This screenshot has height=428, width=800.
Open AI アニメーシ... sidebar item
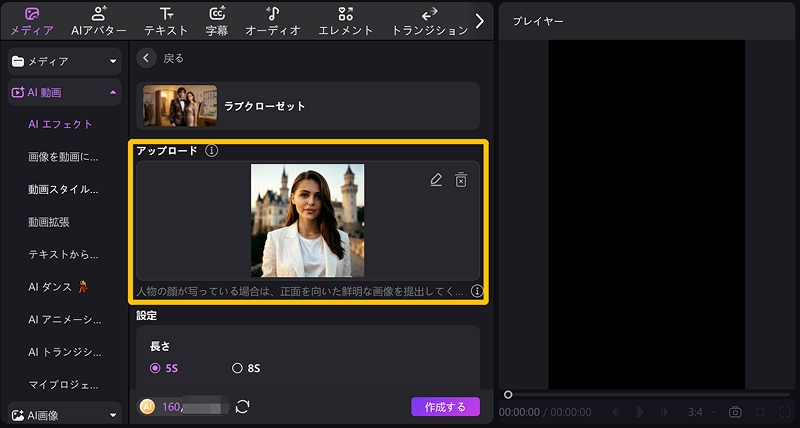point(65,320)
